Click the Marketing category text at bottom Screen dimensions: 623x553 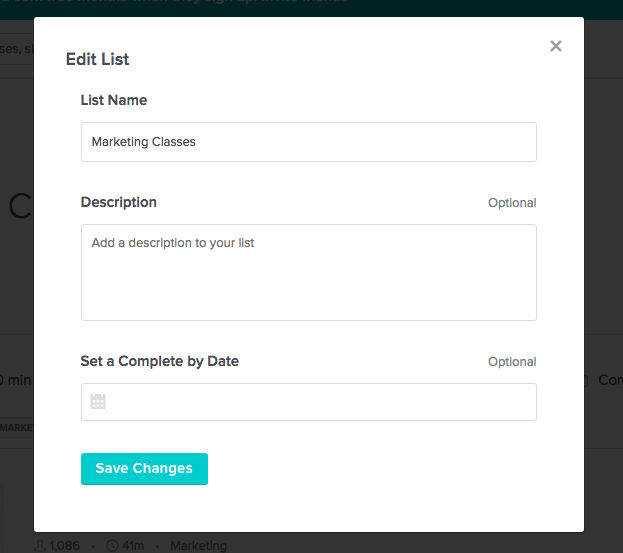tap(198, 546)
